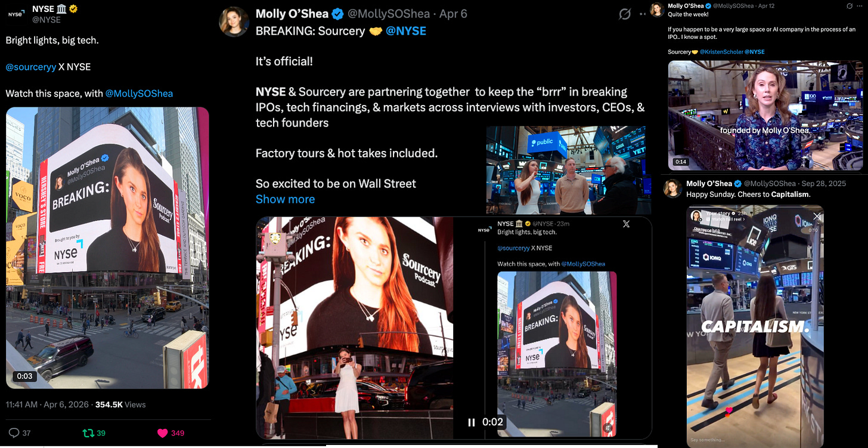Click the blue @NYSE mention after BREAKING: Sourcery

406,31
